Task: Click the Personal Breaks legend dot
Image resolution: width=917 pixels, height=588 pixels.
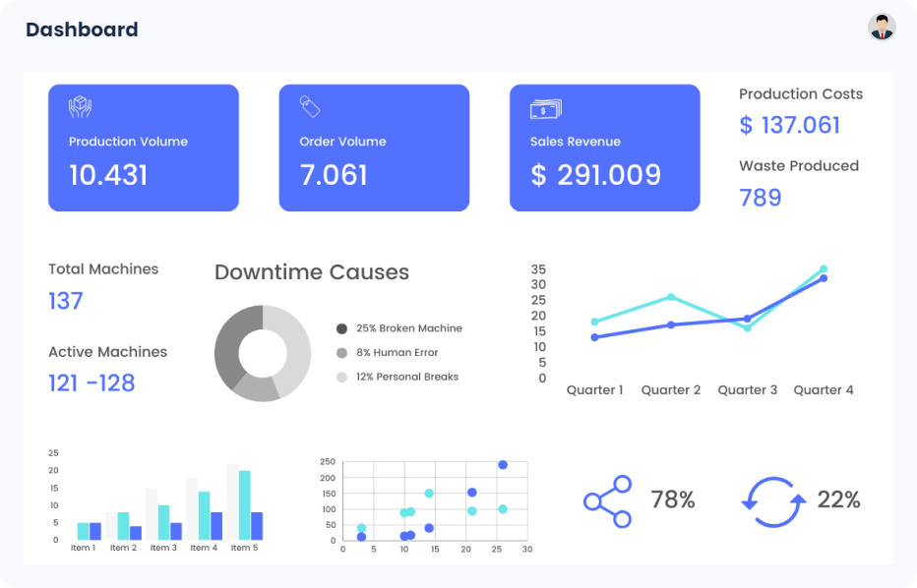Action: [x=341, y=377]
